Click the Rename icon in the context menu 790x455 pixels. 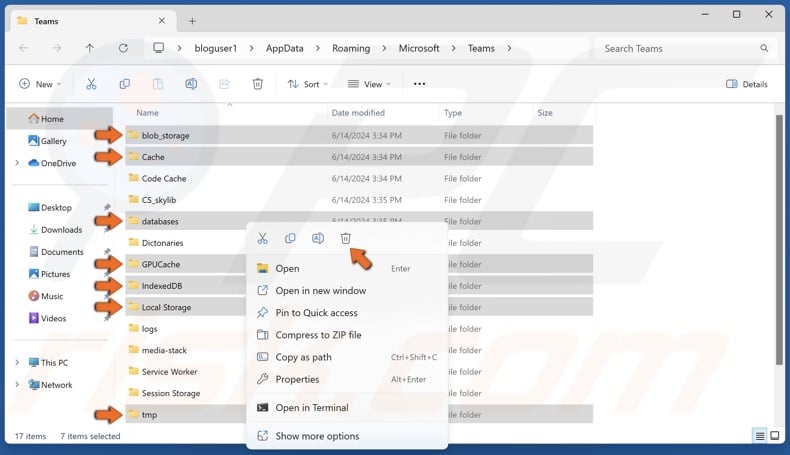pyautogui.click(x=318, y=238)
